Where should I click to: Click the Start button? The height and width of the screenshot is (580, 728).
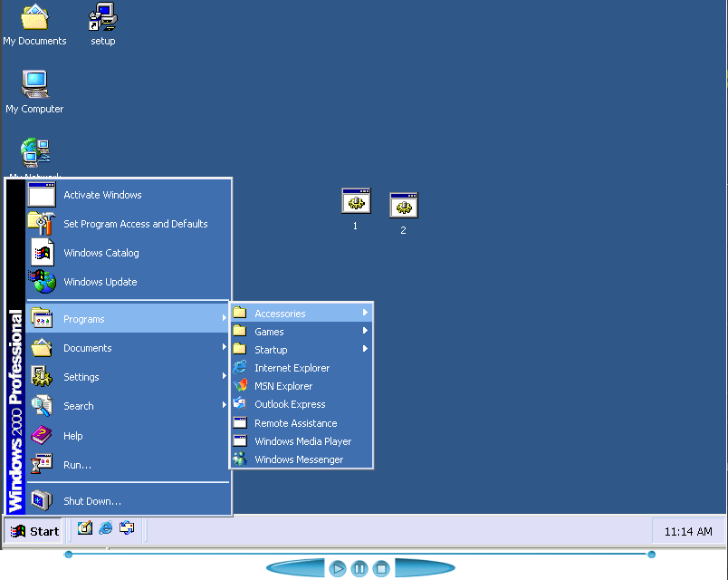33,531
